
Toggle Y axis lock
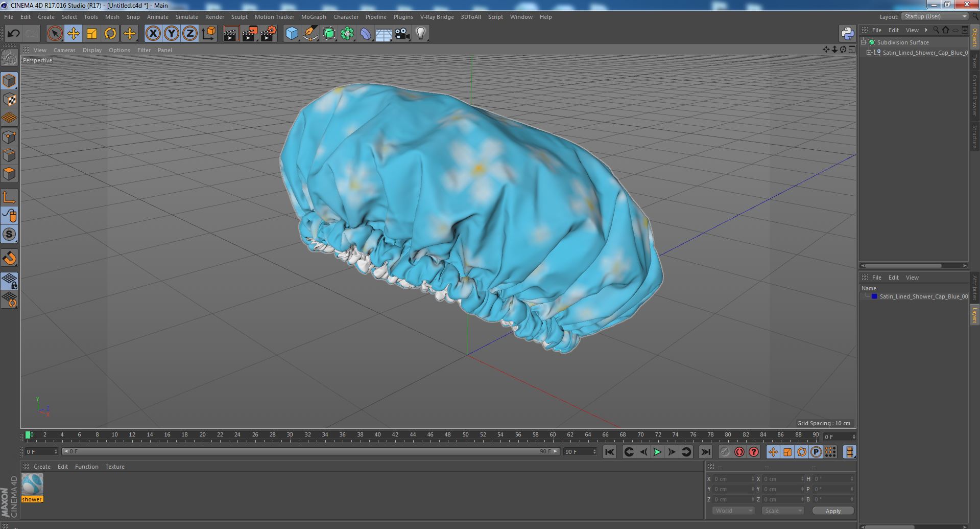172,34
